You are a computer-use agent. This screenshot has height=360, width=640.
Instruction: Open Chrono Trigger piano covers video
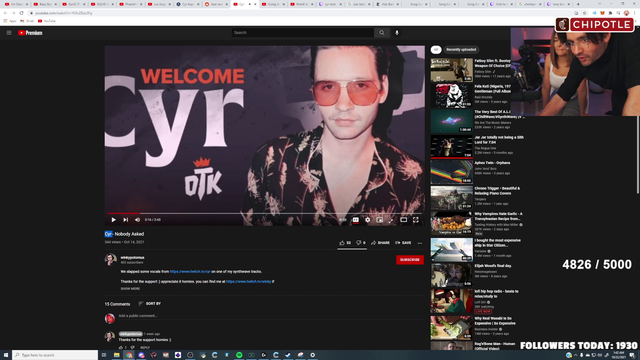(451, 198)
